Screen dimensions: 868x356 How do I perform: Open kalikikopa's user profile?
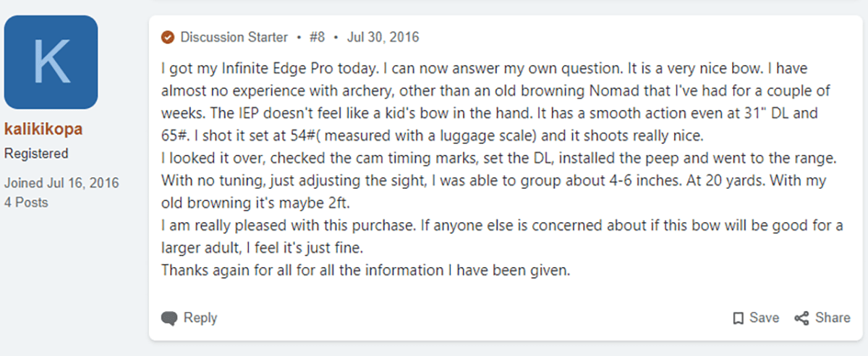pyautogui.click(x=43, y=130)
